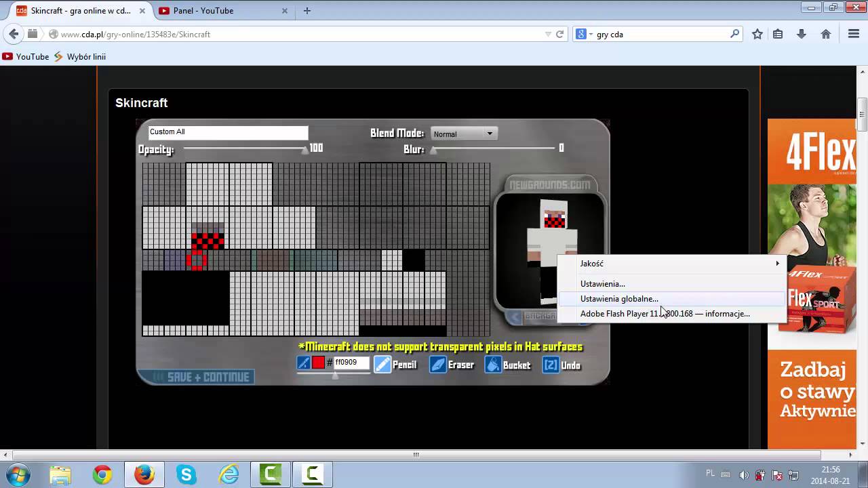Select the Pencil tool icon

tap(382, 365)
